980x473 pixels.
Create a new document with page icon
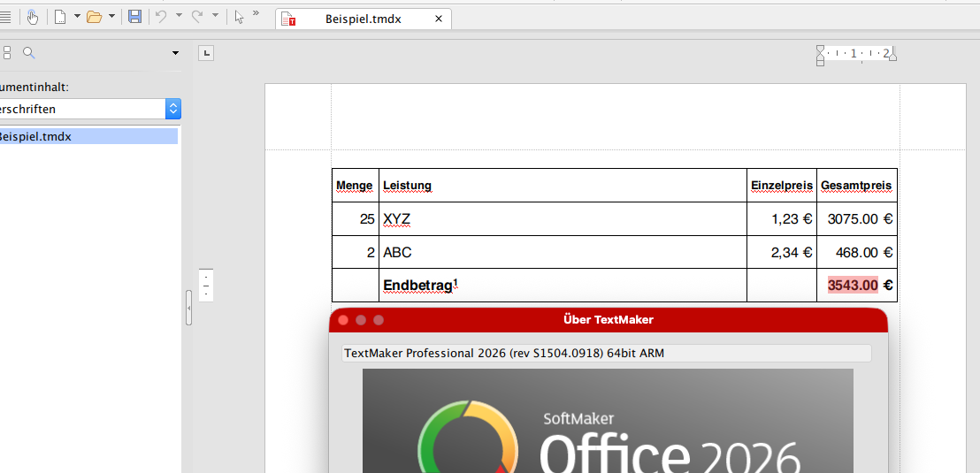point(60,17)
